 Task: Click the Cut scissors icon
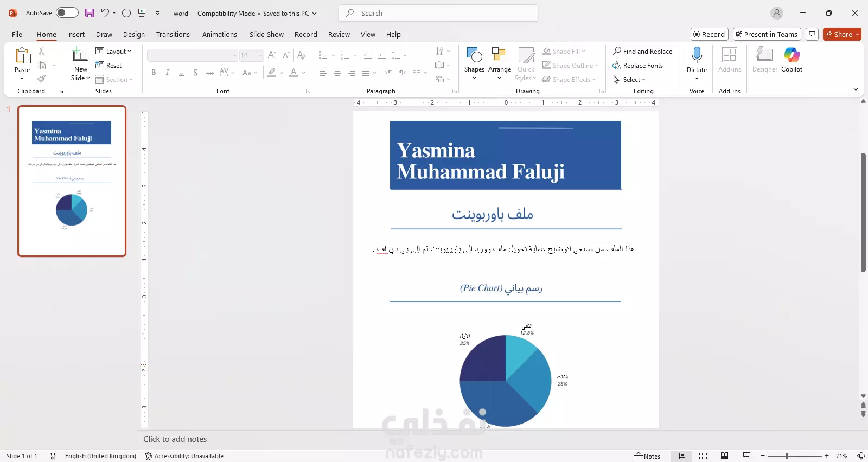[41, 51]
